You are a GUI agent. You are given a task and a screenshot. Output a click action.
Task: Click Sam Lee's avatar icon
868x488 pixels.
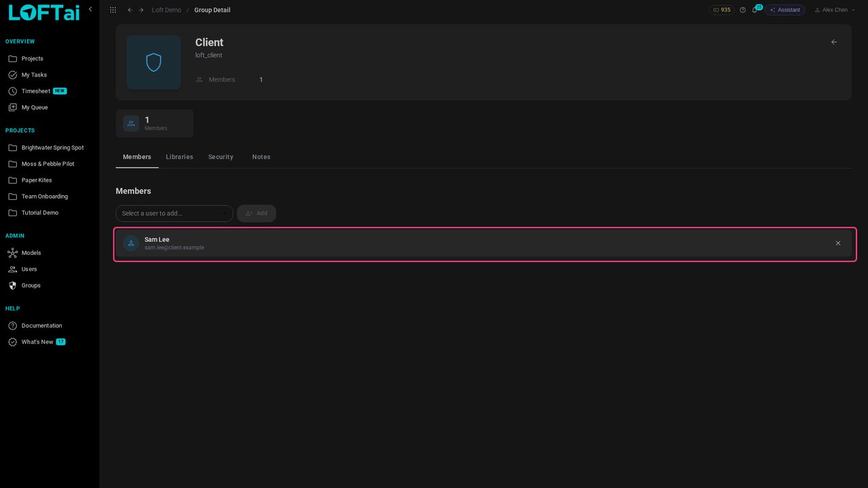tap(131, 243)
